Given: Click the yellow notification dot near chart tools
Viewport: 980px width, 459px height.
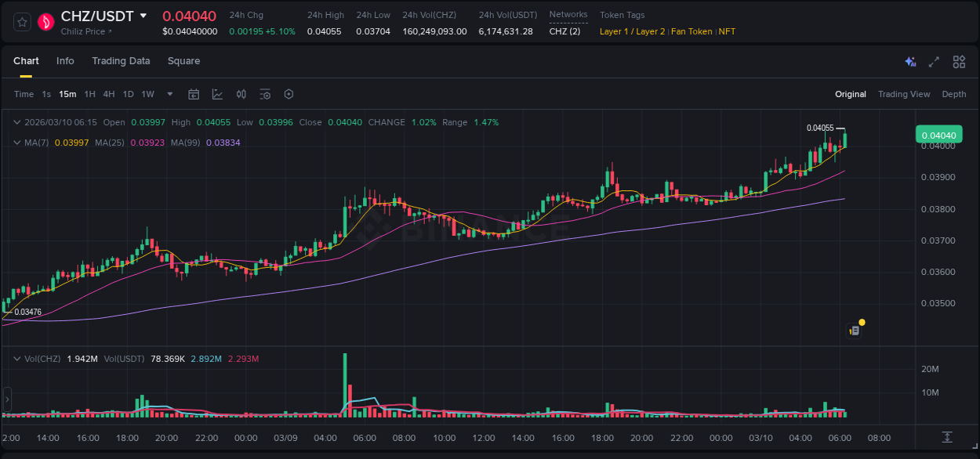Looking at the screenshot, I should (x=861, y=322).
